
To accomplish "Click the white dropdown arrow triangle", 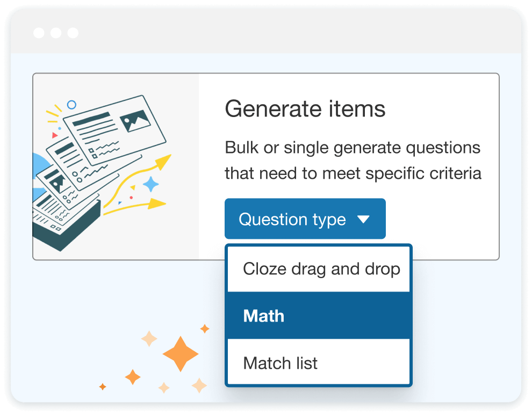I will pos(363,220).
